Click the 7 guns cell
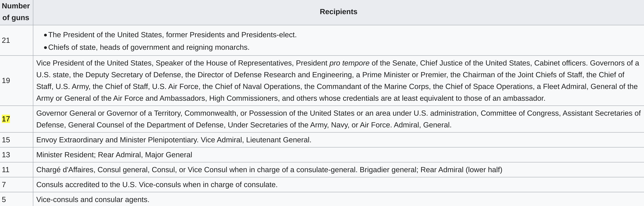Image resolution: width=644 pixels, height=206 pixels. click(x=16, y=185)
